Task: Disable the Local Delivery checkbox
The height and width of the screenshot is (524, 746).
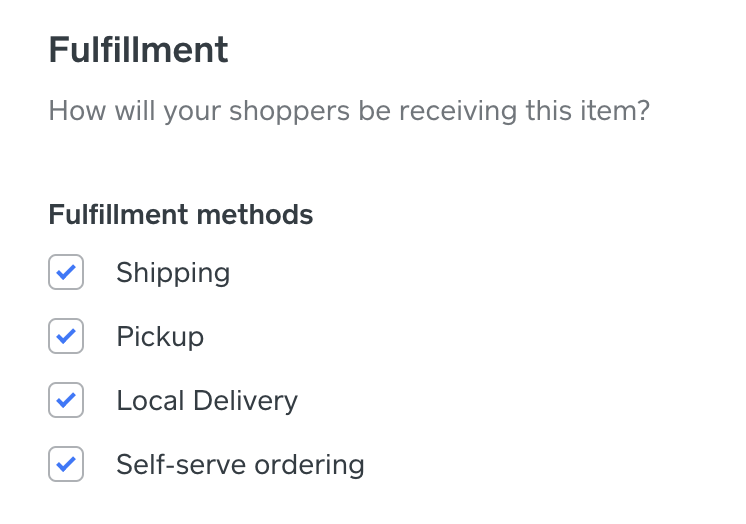Action: click(x=66, y=401)
